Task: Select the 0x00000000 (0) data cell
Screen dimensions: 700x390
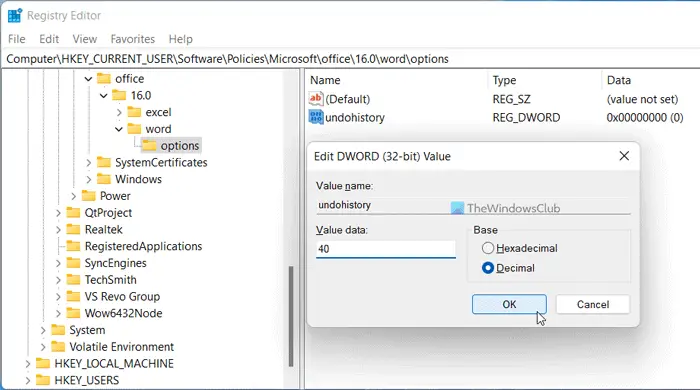Action: point(645,117)
